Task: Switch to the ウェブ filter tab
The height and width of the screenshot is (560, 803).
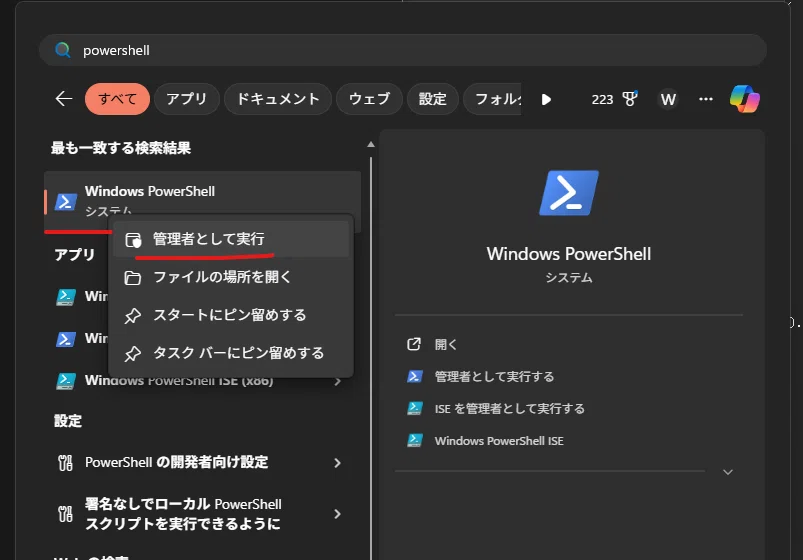Action: click(x=369, y=99)
